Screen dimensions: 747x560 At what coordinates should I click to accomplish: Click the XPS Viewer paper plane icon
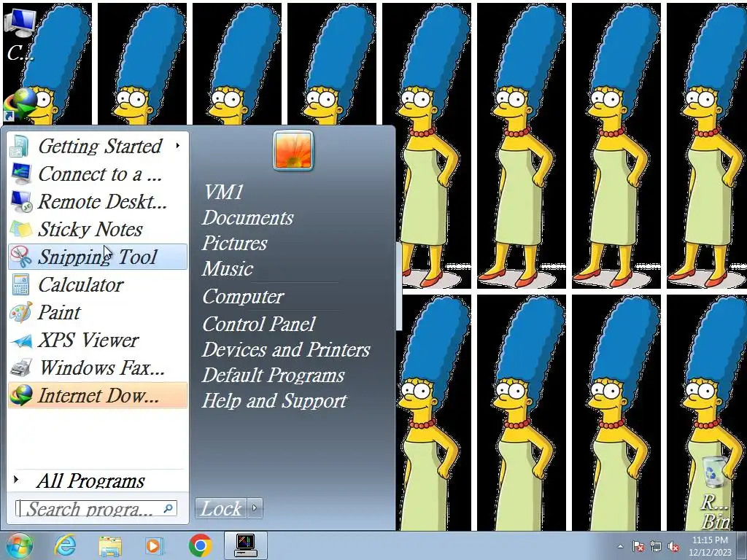click(20, 340)
